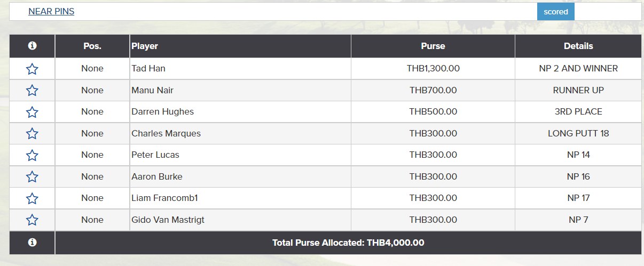The image size is (644, 266).
Task: Click the info icon in the footer row
Action: tap(32, 243)
